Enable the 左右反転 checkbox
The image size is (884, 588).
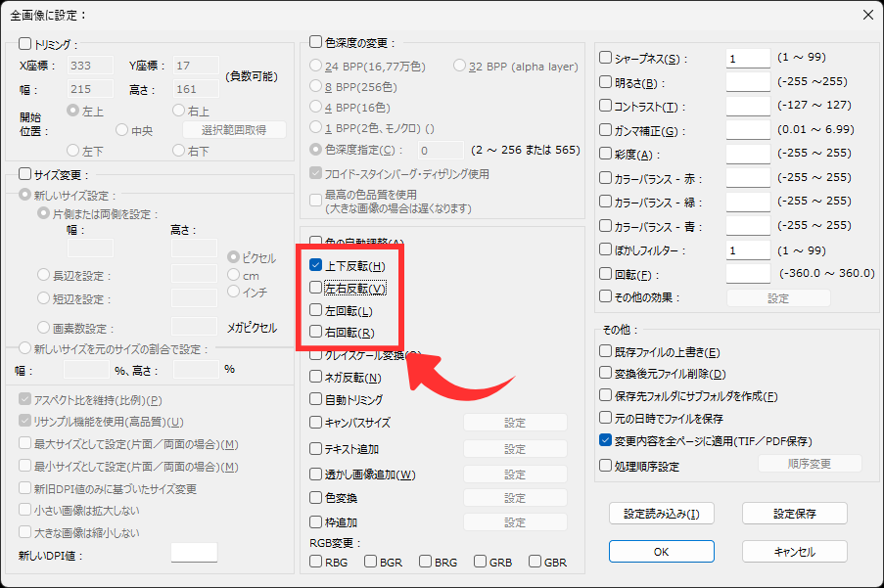point(316,288)
